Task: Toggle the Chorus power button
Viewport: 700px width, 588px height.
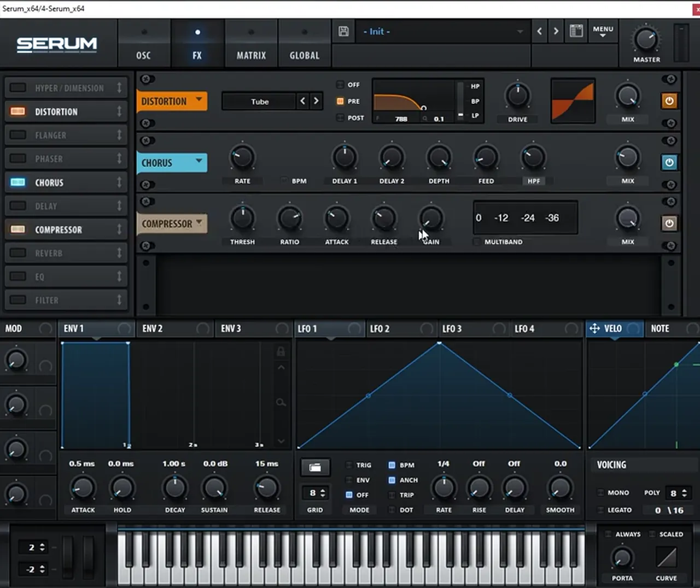Action: [669, 162]
